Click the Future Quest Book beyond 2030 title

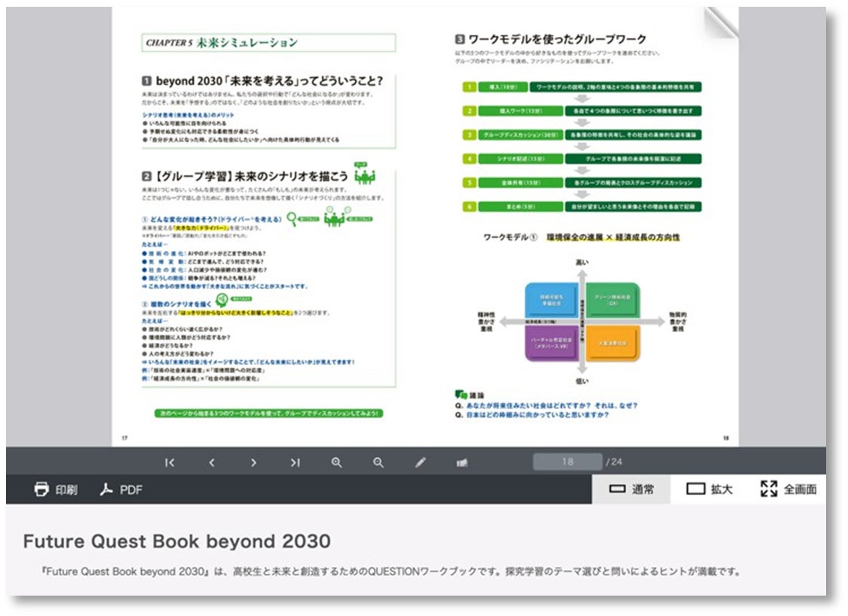click(x=177, y=541)
